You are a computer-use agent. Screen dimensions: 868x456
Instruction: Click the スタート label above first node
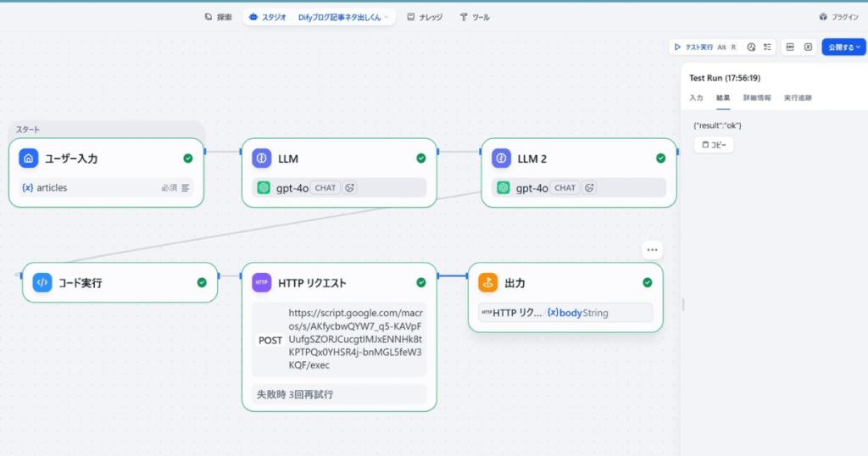(x=28, y=130)
